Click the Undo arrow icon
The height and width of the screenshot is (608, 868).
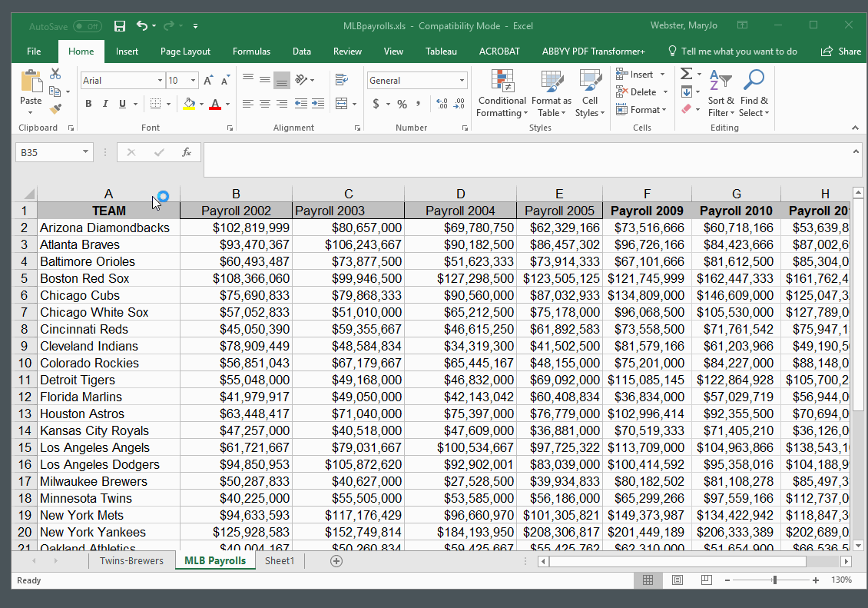click(142, 25)
